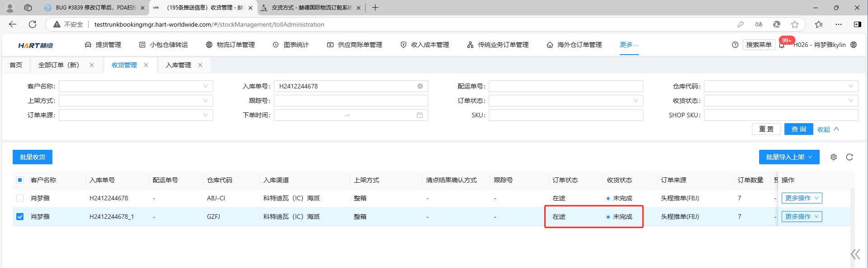This screenshot has height=268, width=868.
Task: Click the table refresh icon
Action: click(849, 157)
